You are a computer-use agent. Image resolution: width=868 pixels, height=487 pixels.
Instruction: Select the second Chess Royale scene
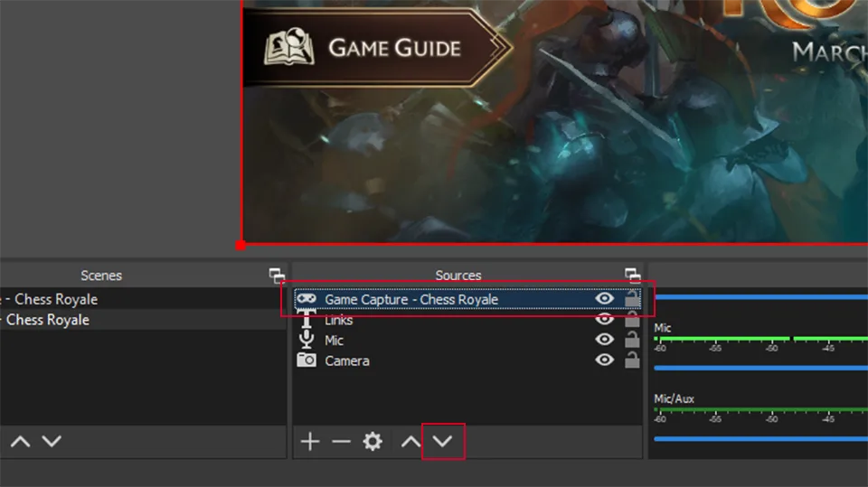[x=143, y=320]
